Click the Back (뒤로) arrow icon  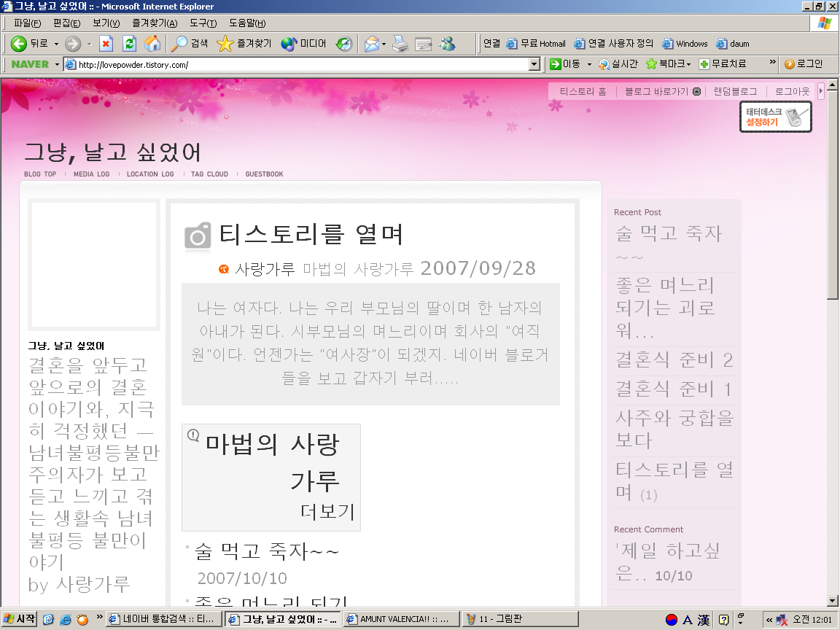coord(19,44)
